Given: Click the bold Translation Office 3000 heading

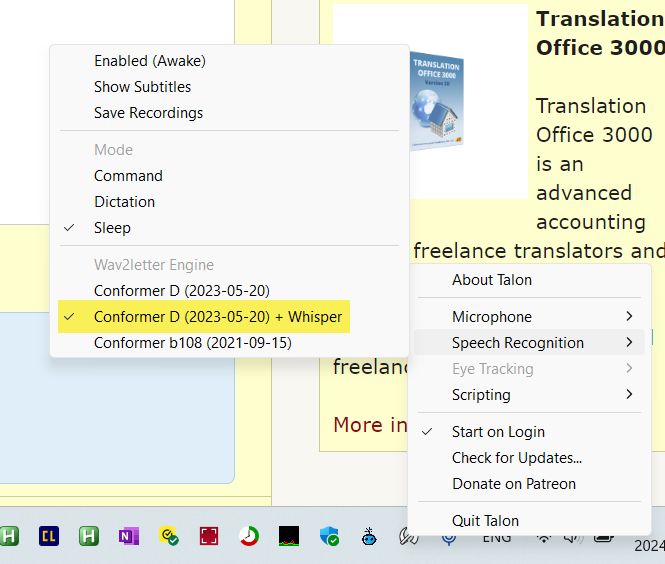Looking at the screenshot, I should click(600, 33).
